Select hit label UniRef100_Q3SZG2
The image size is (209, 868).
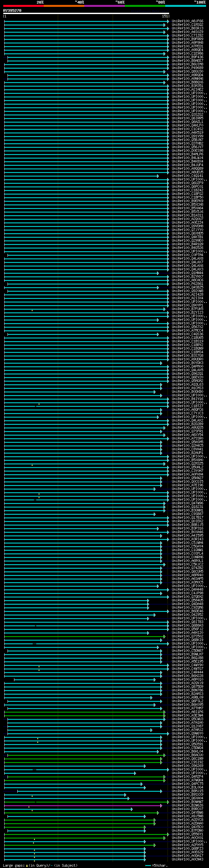point(187,114)
